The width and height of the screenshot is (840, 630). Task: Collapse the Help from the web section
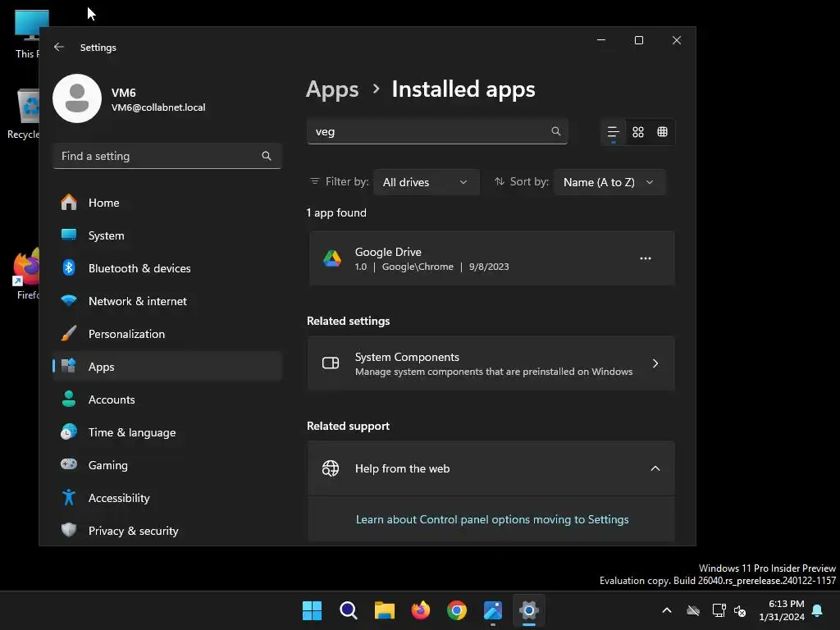[x=655, y=468]
